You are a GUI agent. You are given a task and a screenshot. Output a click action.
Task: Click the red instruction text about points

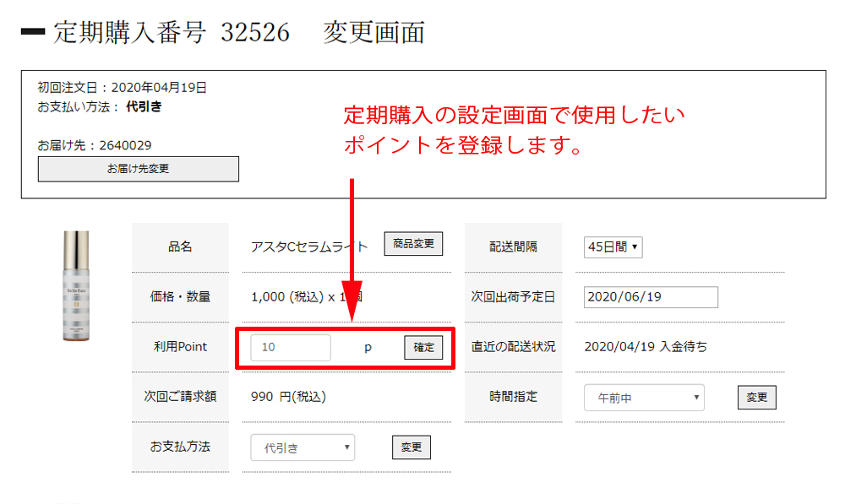[x=514, y=129]
